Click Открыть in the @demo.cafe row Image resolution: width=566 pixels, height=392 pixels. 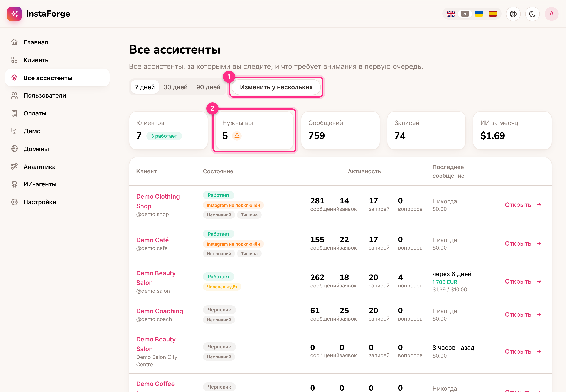523,244
